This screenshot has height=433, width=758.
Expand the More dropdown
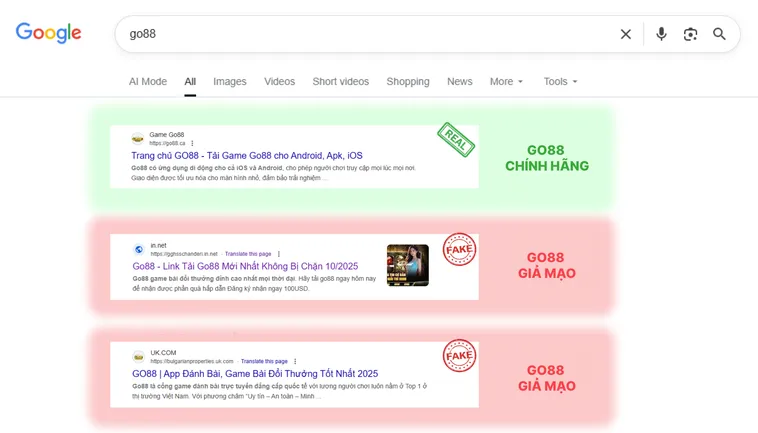(506, 82)
